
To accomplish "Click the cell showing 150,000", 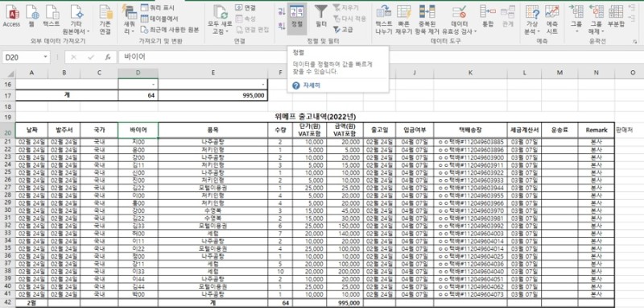I will point(345,225).
